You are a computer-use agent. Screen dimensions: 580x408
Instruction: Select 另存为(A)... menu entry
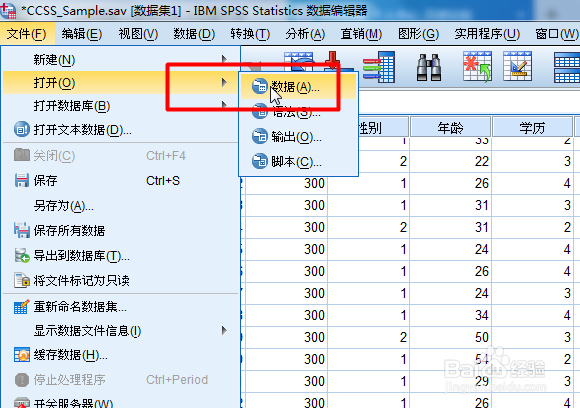click(x=121, y=206)
